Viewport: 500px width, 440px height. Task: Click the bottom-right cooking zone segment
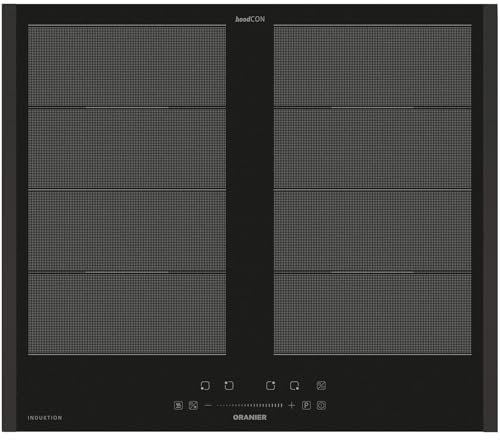click(373, 314)
